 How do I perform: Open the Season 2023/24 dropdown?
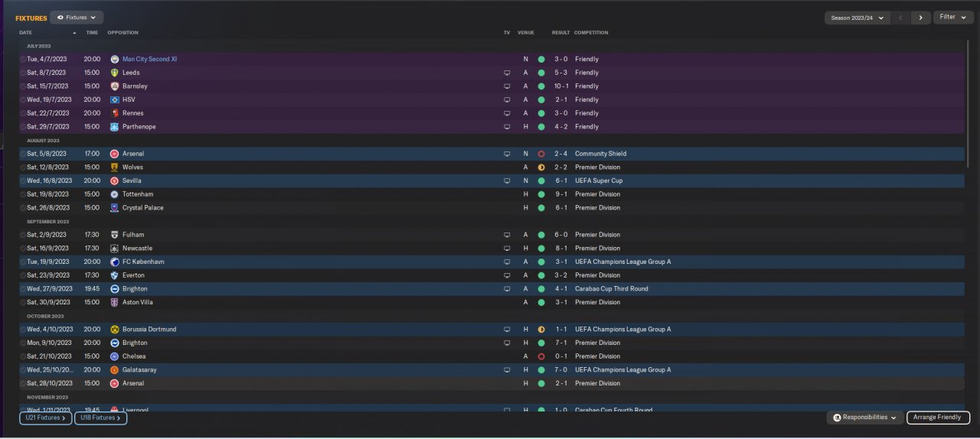(x=857, y=18)
